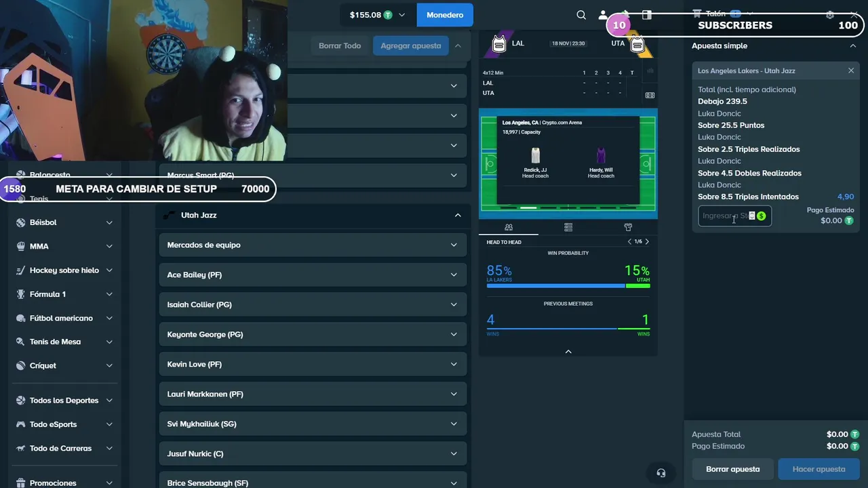
Task: Expand Jusuf Nurkic (C) markets
Action: coord(313,453)
